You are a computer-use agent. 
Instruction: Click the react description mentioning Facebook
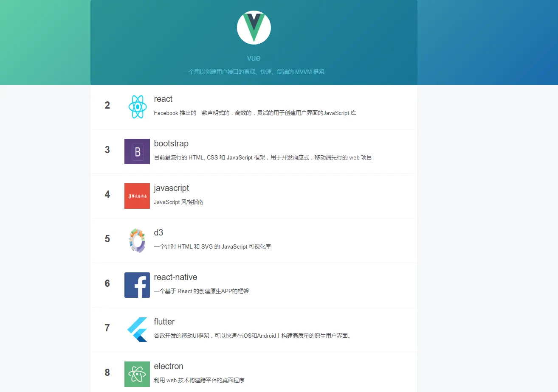[x=255, y=113]
